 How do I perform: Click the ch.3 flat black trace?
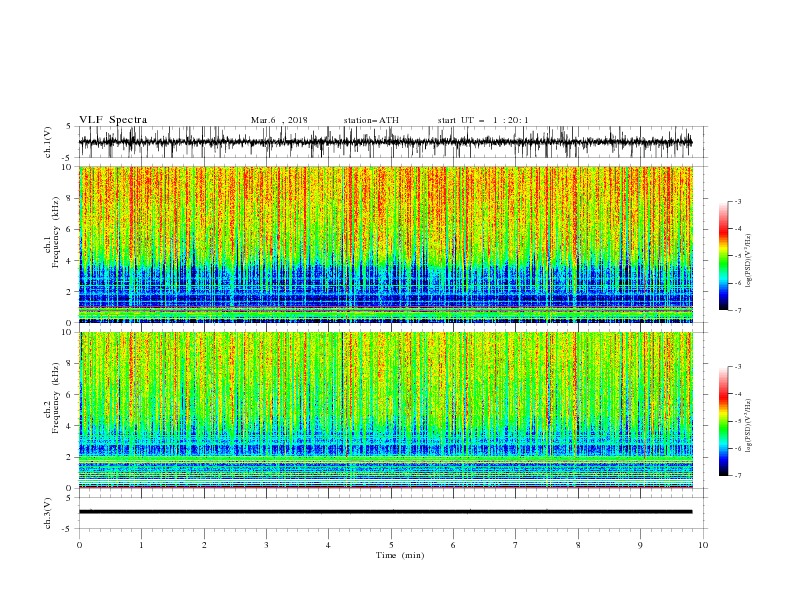click(386, 512)
